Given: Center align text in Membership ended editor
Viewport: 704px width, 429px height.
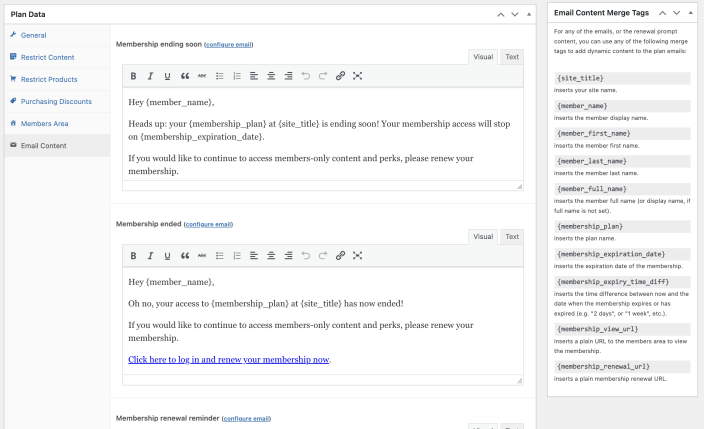Looking at the screenshot, I should click(x=271, y=256).
